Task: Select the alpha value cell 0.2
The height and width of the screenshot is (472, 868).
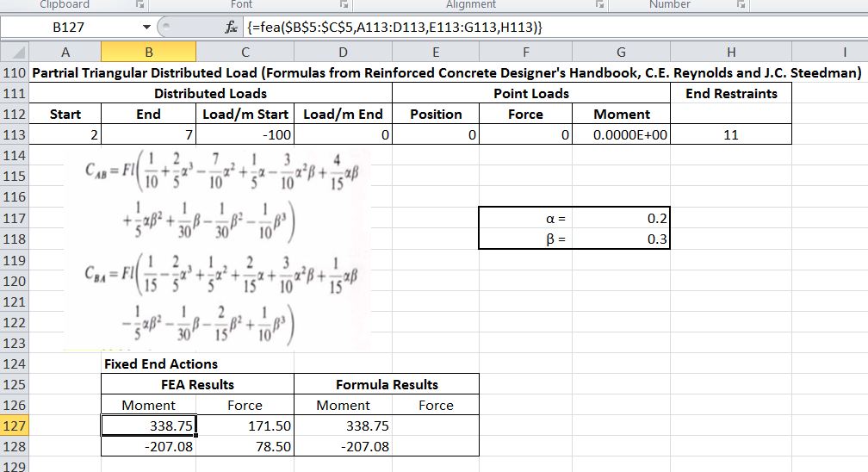Action: pyautogui.click(x=621, y=220)
